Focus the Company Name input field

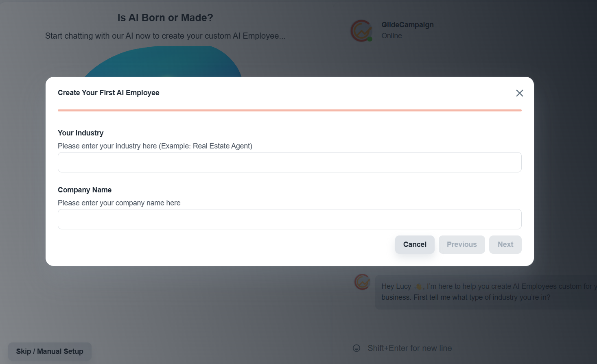[x=289, y=219]
